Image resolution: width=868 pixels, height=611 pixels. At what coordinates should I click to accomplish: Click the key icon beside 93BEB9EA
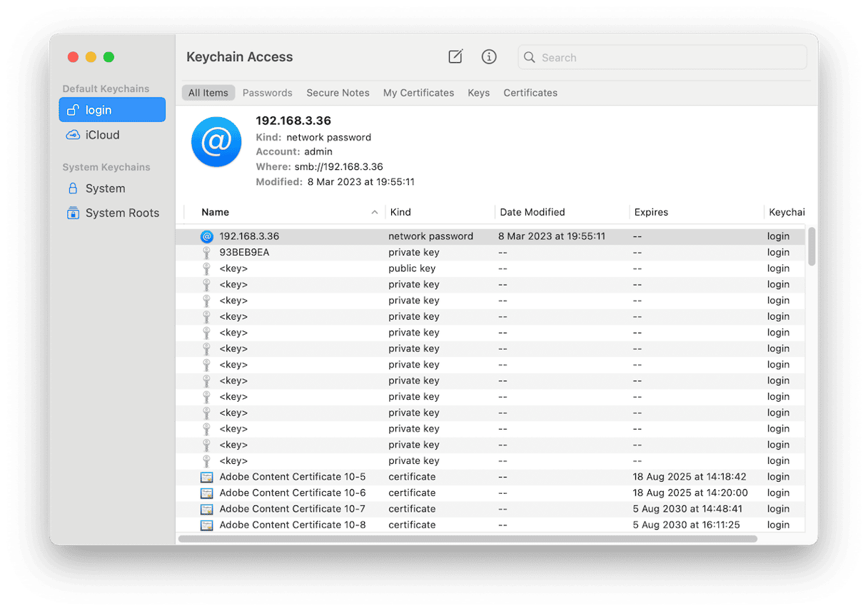click(207, 253)
